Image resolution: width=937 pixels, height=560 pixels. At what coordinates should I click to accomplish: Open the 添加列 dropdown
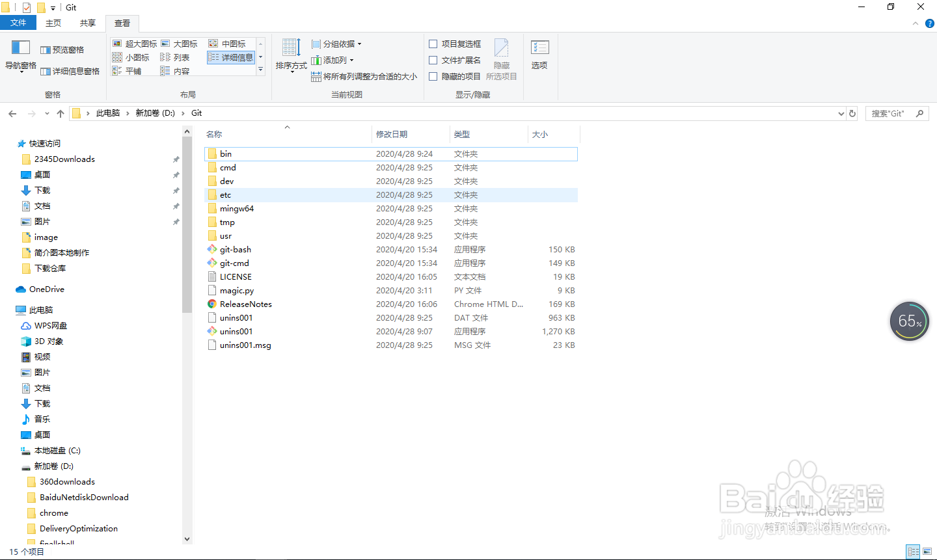(333, 60)
